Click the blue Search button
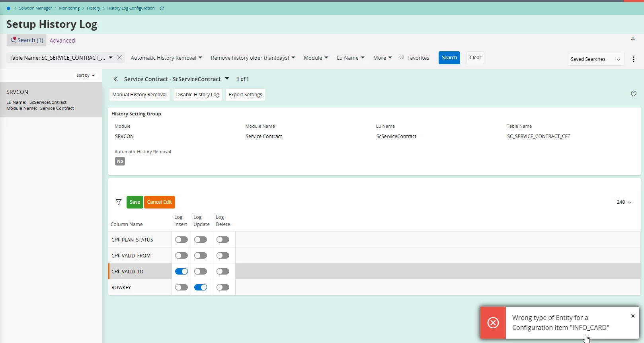 449,58
